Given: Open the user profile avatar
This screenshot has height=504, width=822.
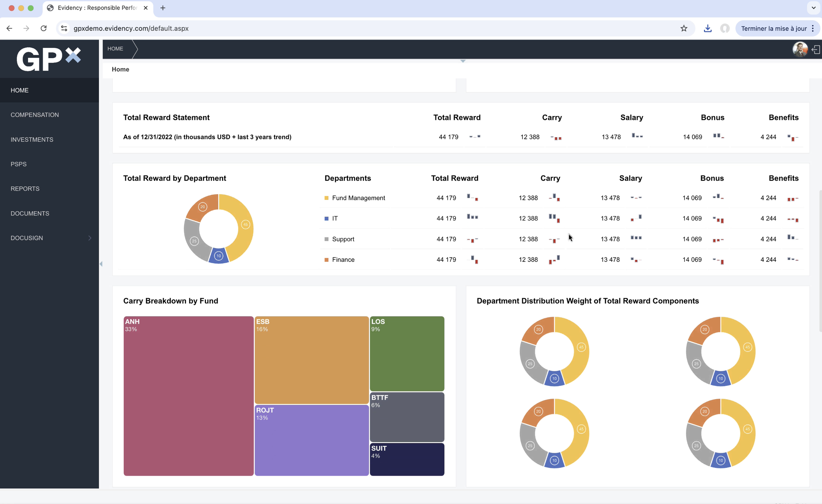Looking at the screenshot, I should [800, 49].
